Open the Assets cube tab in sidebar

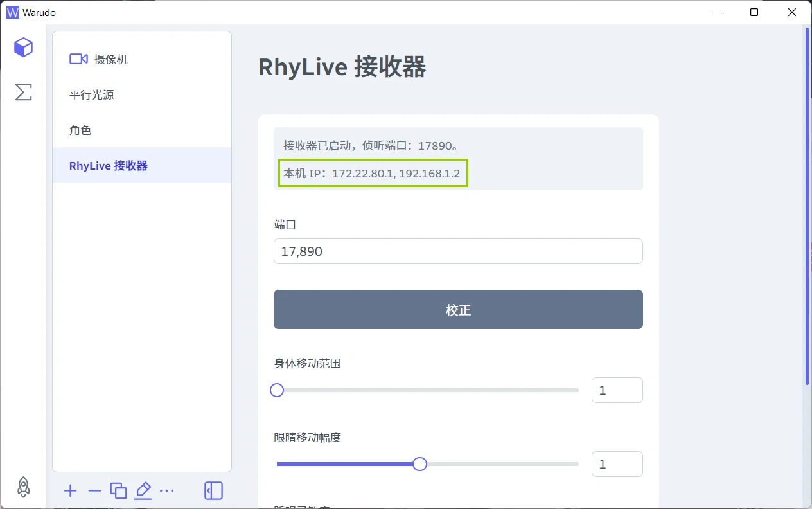(x=23, y=47)
